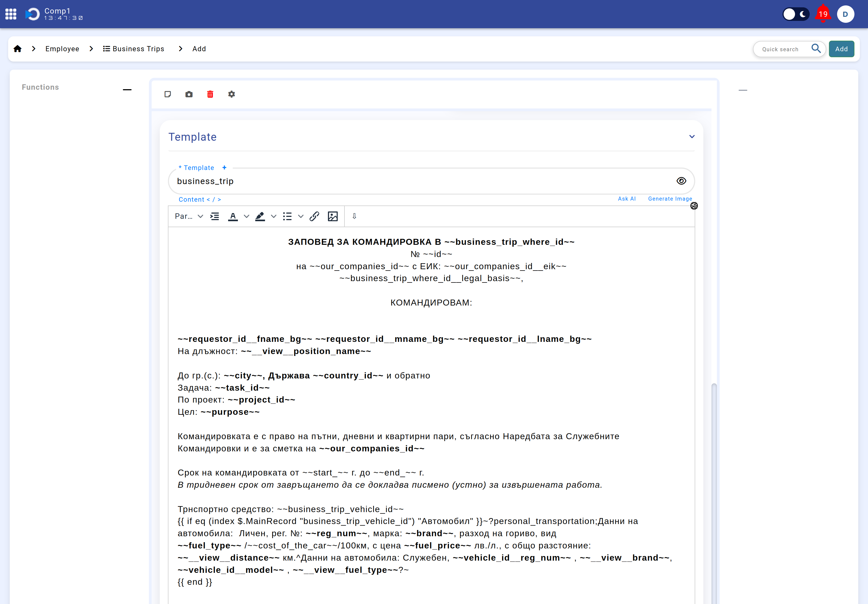The height and width of the screenshot is (604, 868).
Task: Click the text highlight color icon
Action: (260, 216)
